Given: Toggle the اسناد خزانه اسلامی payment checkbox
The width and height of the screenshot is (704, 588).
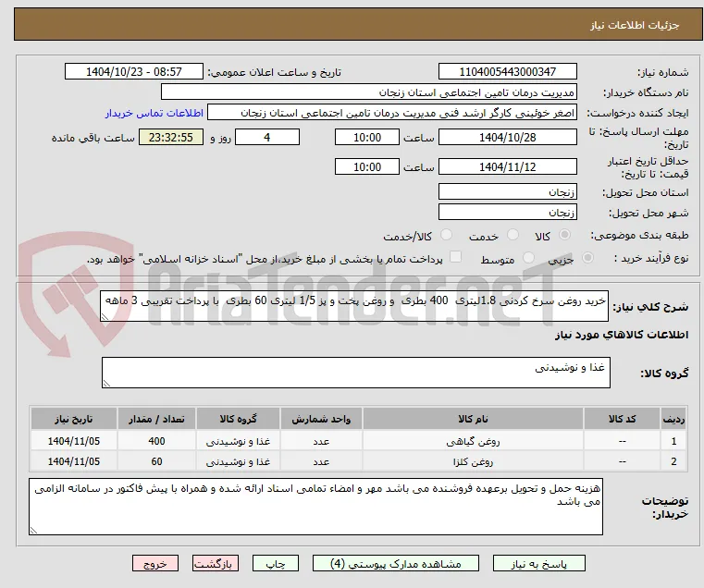Looking at the screenshot, I should click(x=455, y=257).
